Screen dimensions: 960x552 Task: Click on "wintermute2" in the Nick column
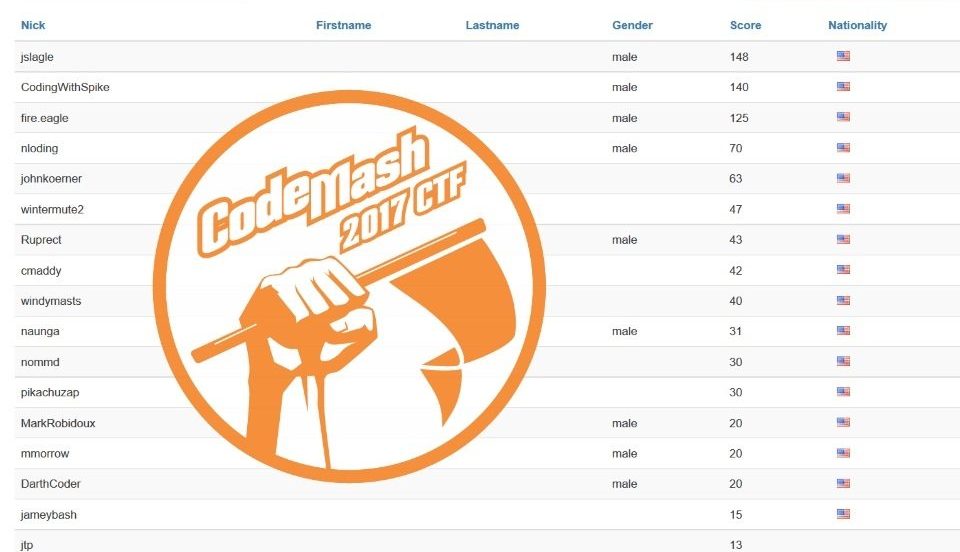click(x=52, y=209)
